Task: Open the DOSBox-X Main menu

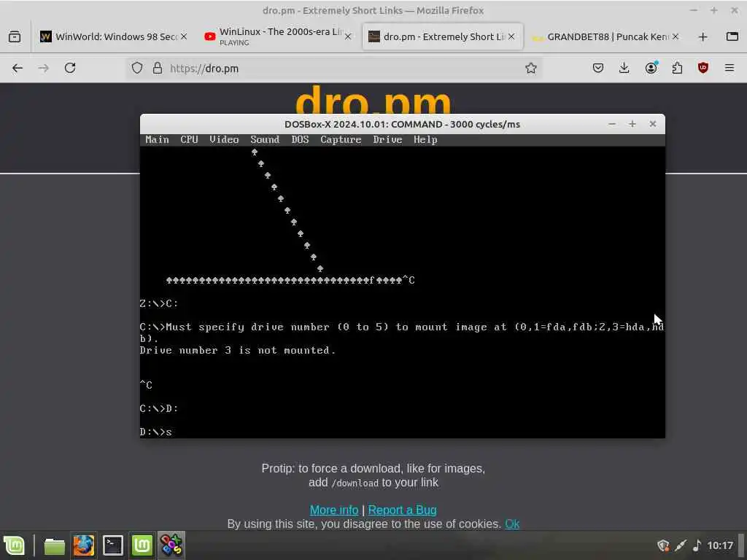Action: pyautogui.click(x=158, y=139)
